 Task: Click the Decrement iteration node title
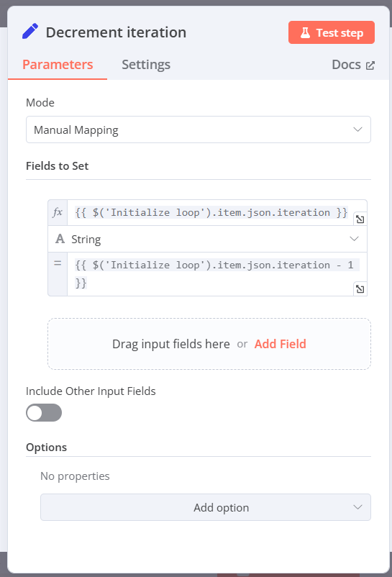(116, 32)
